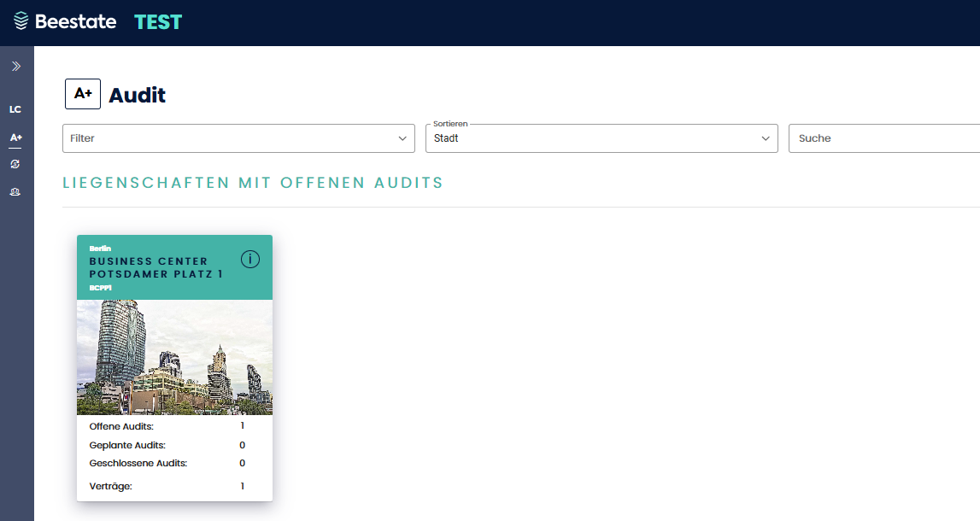This screenshot has width=980, height=521.
Task: Open the A+ Audit module in sidebar
Action: pos(15,138)
